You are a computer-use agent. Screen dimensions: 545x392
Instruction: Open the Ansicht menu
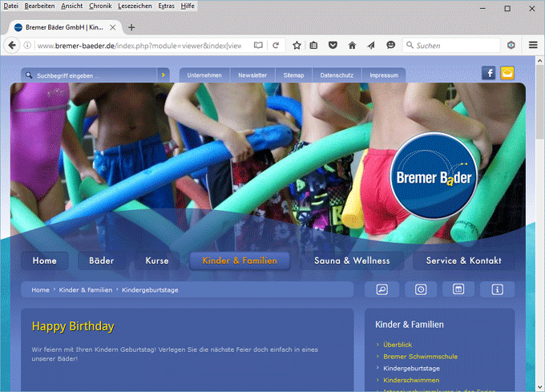tap(72, 6)
